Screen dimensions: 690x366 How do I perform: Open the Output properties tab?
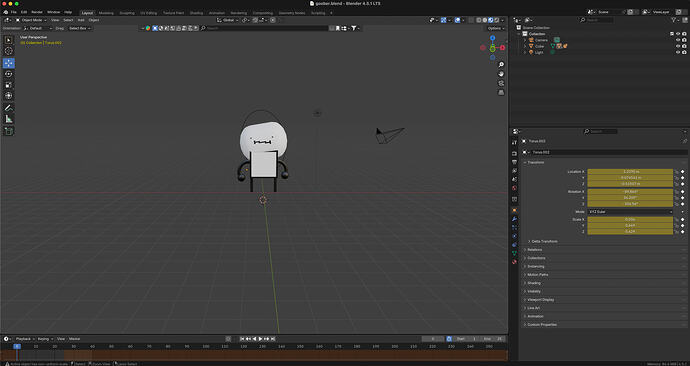(514, 162)
